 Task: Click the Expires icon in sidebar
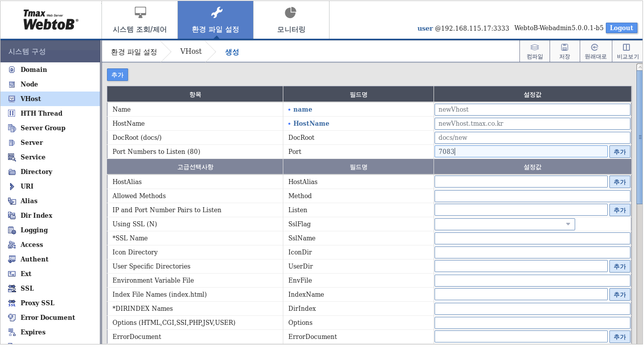(x=12, y=332)
